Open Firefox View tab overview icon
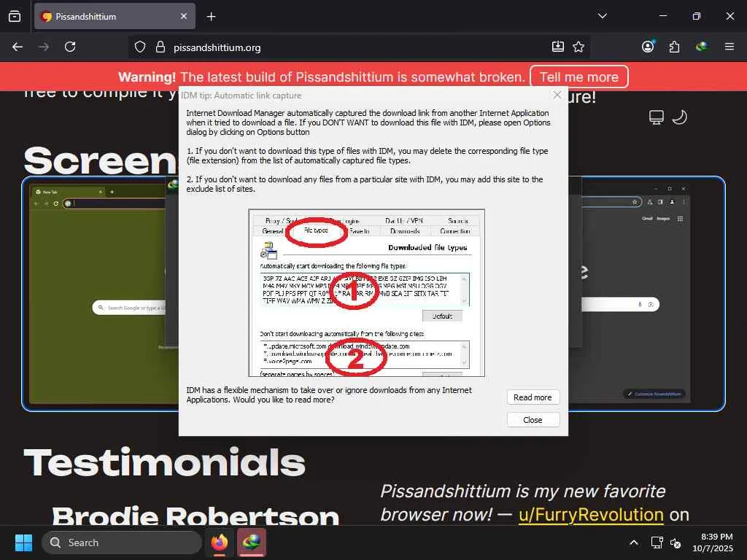747x560 pixels. (x=15, y=16)
